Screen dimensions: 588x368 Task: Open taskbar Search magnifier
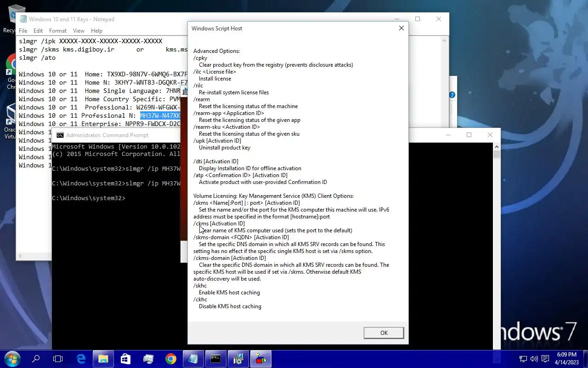click(36, 359)
